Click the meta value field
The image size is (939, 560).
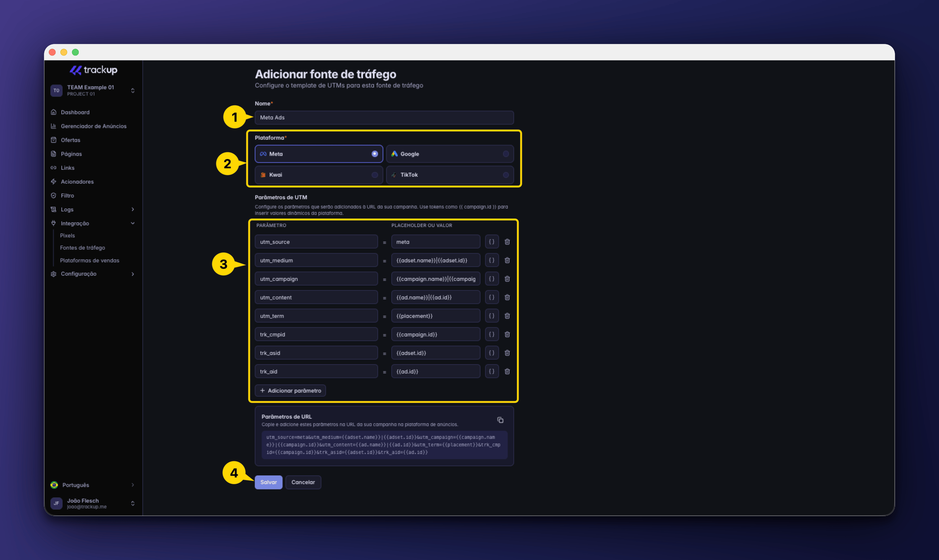436,242
